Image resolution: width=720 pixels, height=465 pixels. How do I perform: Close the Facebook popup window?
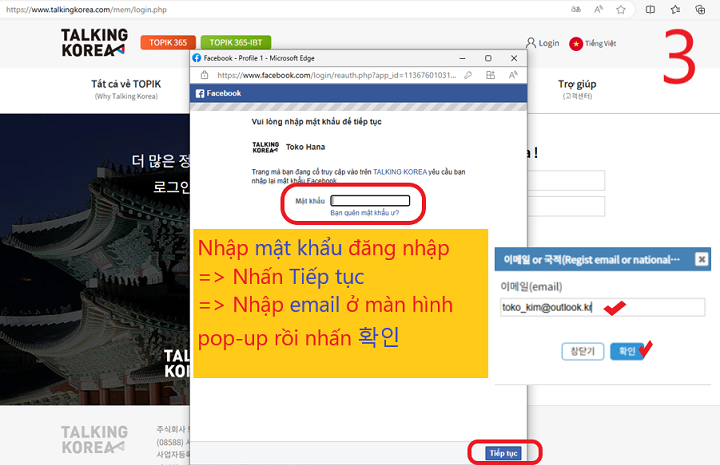[x=514, y=58]
